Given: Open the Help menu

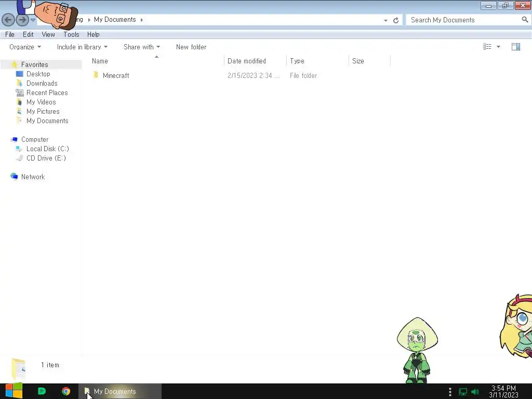Looking at the screenshot, I should [94, 34].
